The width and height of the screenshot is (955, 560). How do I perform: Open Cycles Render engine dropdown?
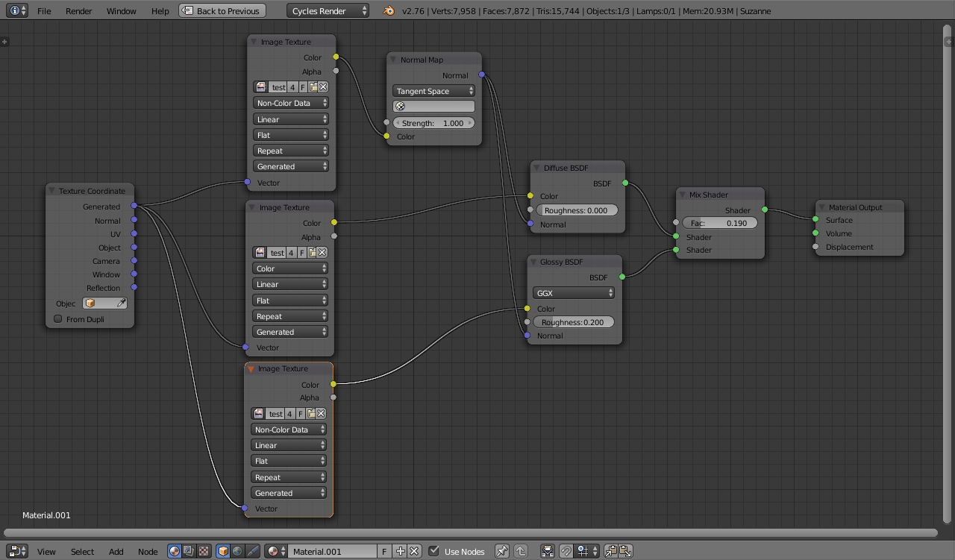[x=328, y=10]
